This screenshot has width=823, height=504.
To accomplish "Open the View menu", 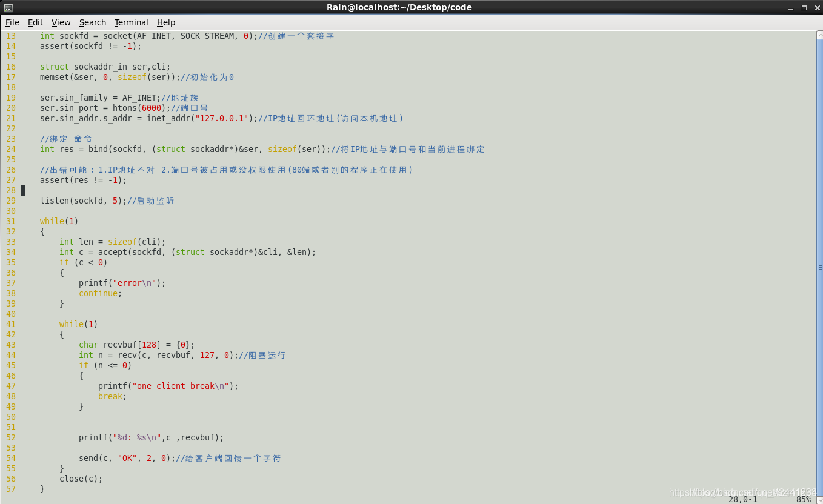I will coord(61,22).
